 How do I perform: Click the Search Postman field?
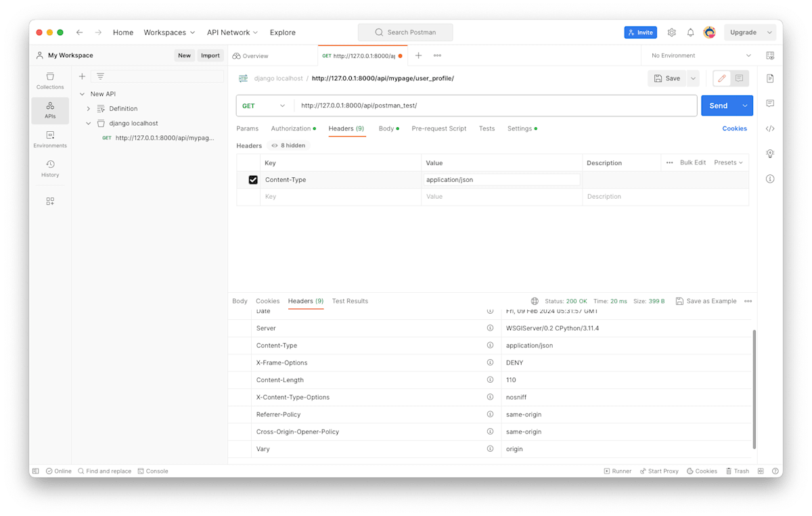405,32
